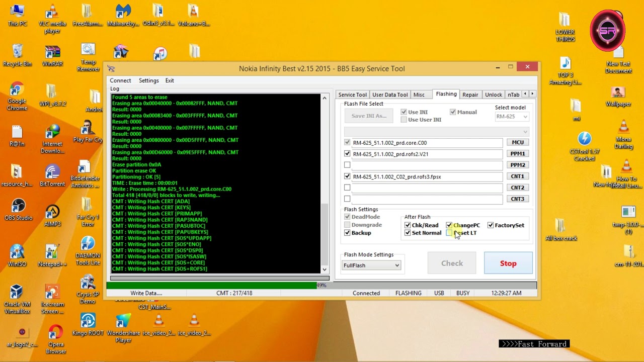Click the AIMP3 desktop icon
Image resolution: width=644 pixels, height=362 pixels.
52,215
